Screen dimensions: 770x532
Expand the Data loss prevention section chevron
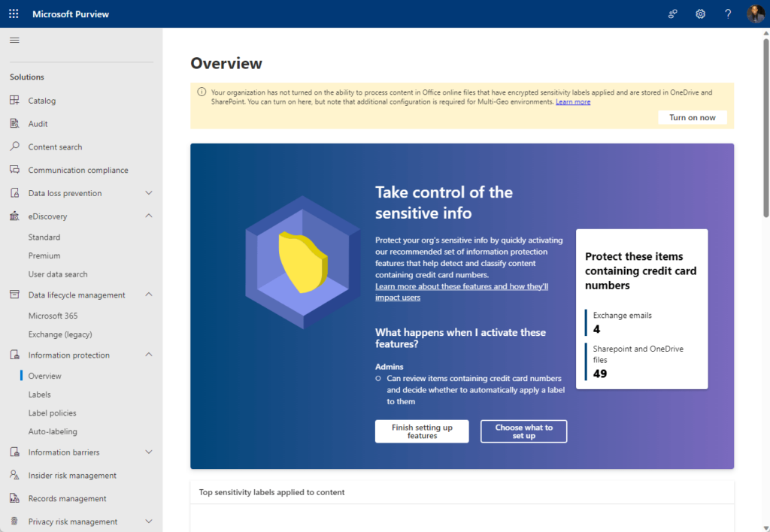[149, 193]
